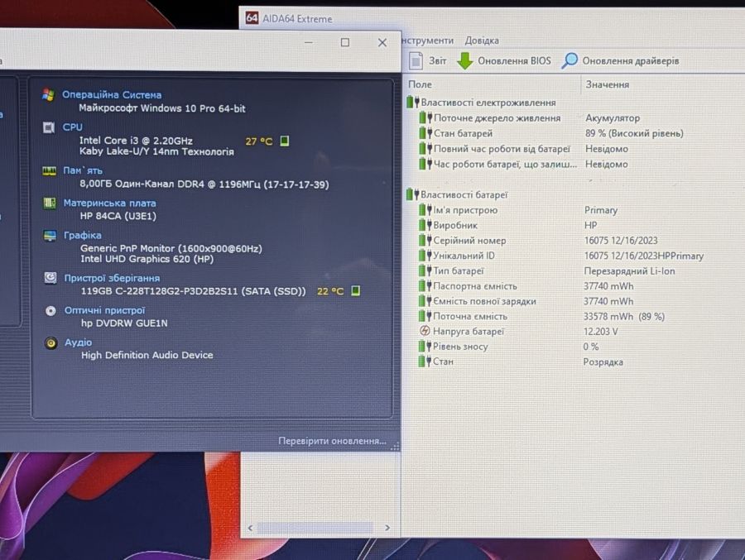The height and width of the screenshot is (560, 745).
Task: Open the CPU section link
Action: [x=72, y=127]
